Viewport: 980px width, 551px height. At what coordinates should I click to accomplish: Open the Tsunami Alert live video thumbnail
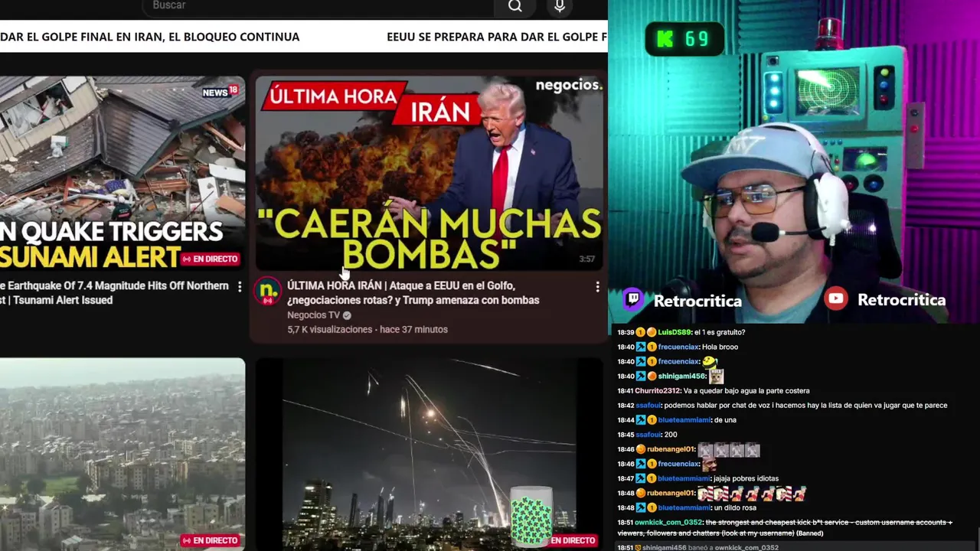[122, 173]
